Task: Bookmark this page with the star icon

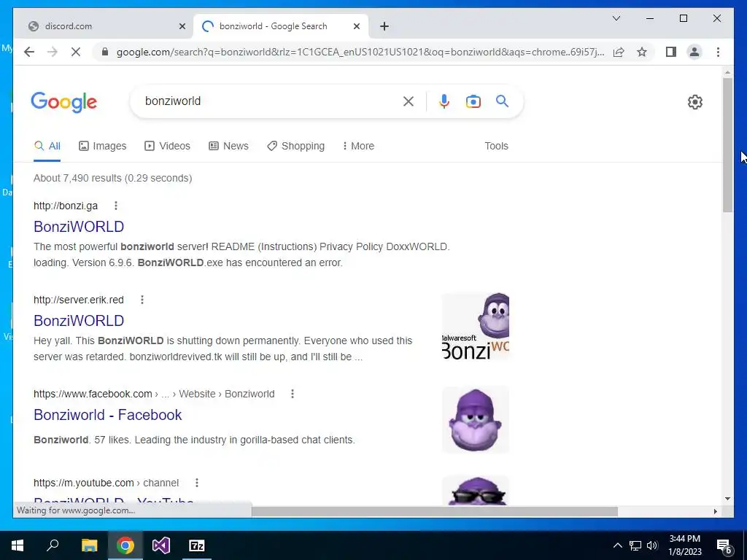Action: point(642,52)
